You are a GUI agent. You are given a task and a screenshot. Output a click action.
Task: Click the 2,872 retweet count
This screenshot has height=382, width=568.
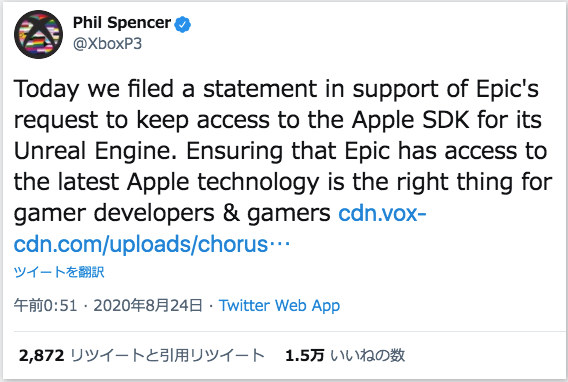41,356
